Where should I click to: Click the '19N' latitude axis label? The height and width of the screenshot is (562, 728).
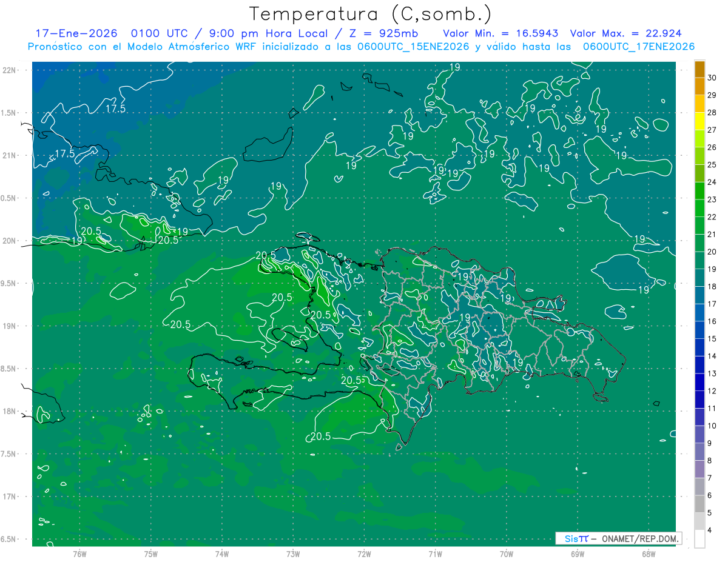pos(9,326)
